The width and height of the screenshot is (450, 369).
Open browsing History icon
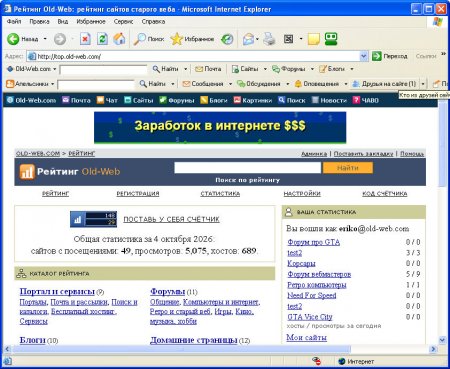tap(227, 39)
